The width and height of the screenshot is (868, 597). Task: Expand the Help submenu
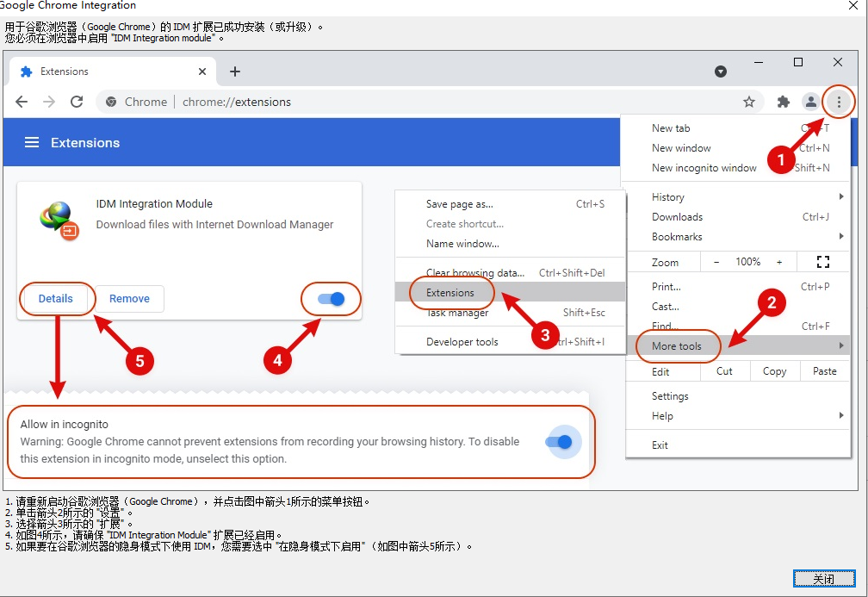point(737,416)
